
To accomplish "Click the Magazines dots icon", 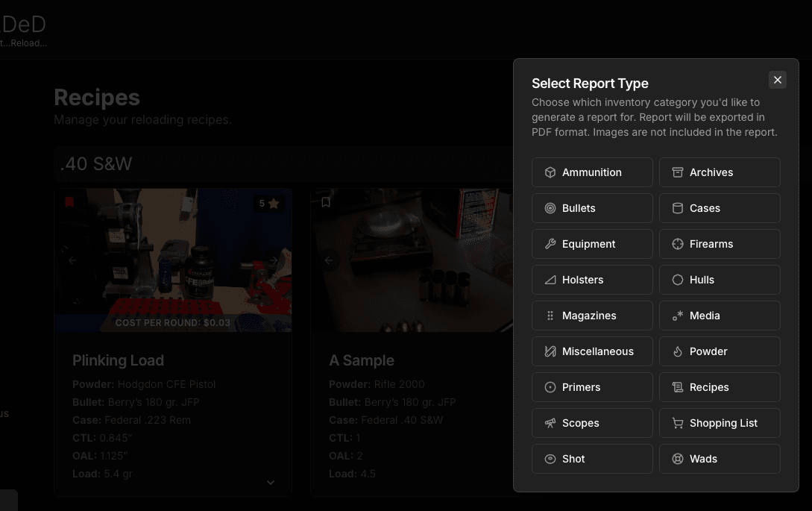I will click(550, 316).
